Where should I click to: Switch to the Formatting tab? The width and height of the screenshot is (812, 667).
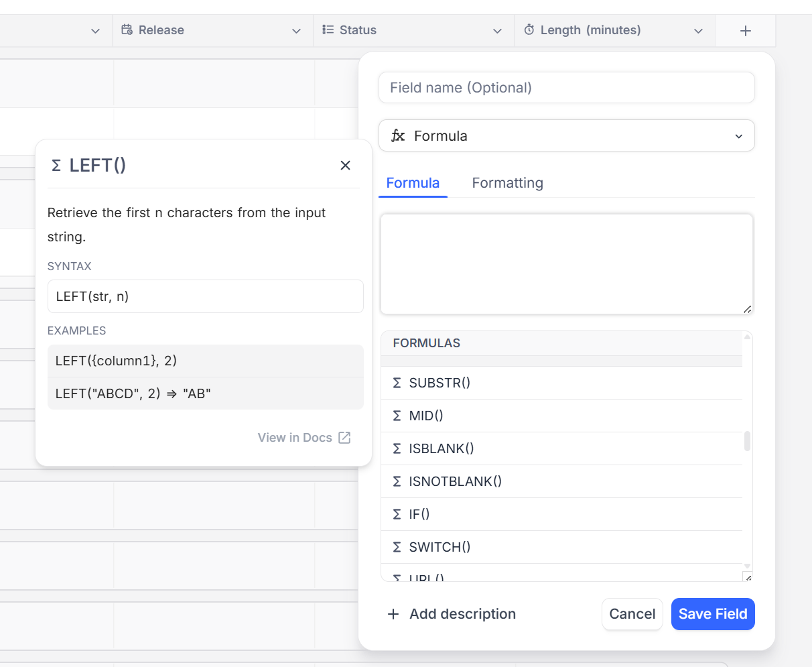[x=507, y=183]
